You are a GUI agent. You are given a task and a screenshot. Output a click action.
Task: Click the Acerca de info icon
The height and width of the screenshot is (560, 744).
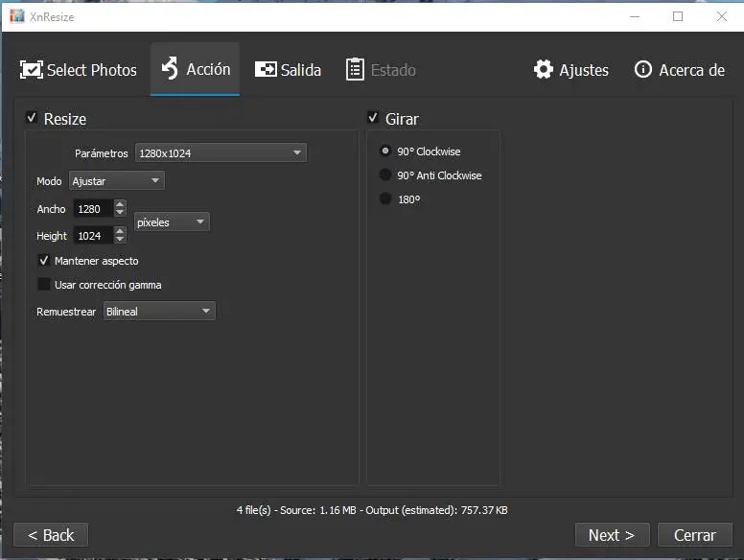pyautogui.click(x=643, y=69)
